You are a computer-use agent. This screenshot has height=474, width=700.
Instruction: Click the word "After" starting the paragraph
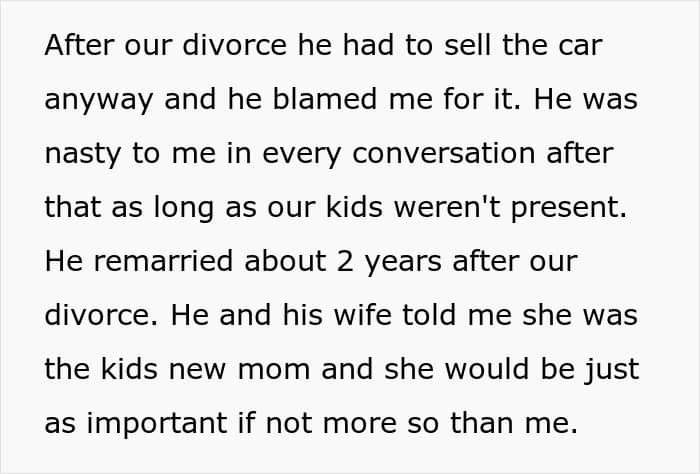[x=79, y=45]
